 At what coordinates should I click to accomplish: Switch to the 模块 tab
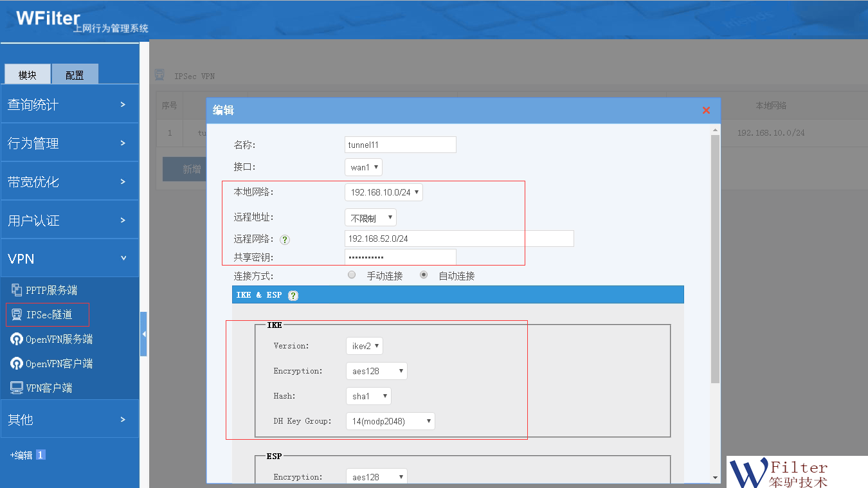tap(27, 75)
